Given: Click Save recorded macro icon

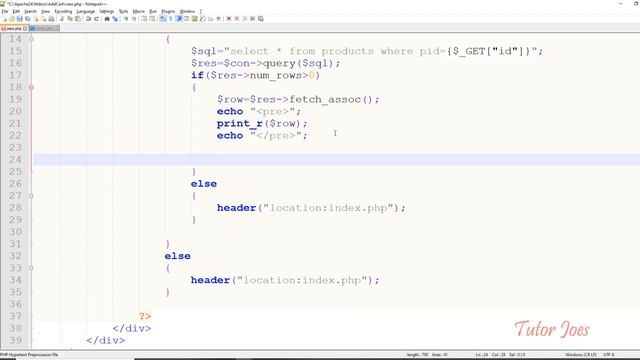Looking at the screenshot, I should pyautogui.click(x=260, y=19).
